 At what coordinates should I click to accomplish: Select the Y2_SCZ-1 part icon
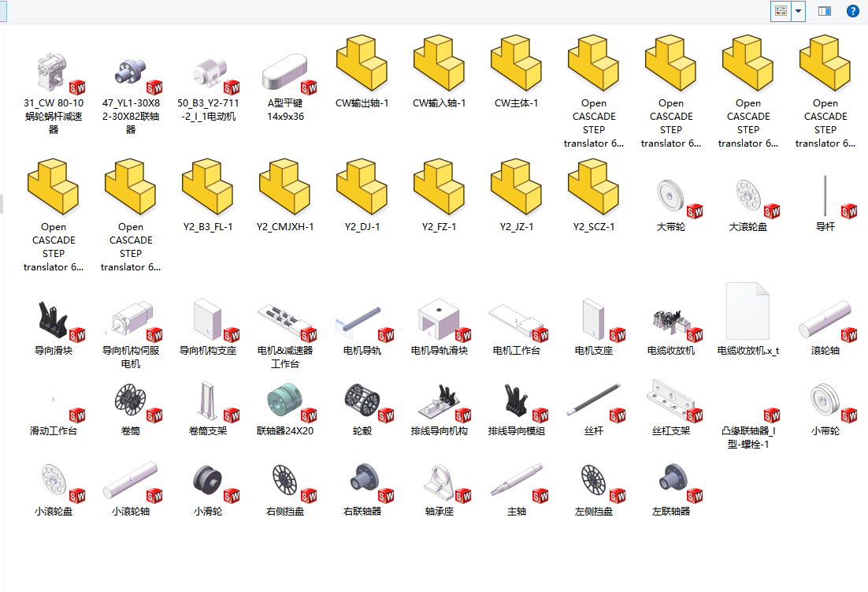pos(594,187)
